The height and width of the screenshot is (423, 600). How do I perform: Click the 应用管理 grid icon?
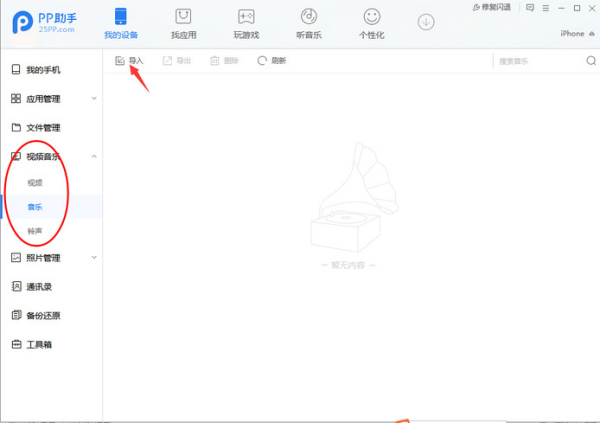pyautogui.click(x=16, y=98)
